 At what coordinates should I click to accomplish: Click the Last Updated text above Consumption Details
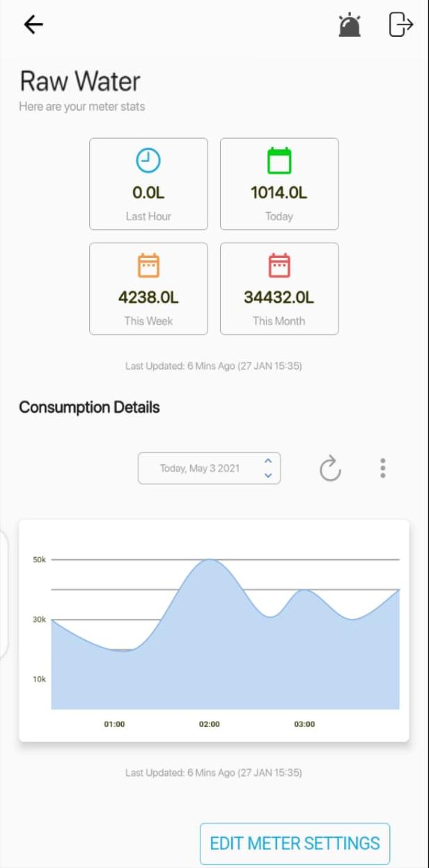[x=213, y=365]
